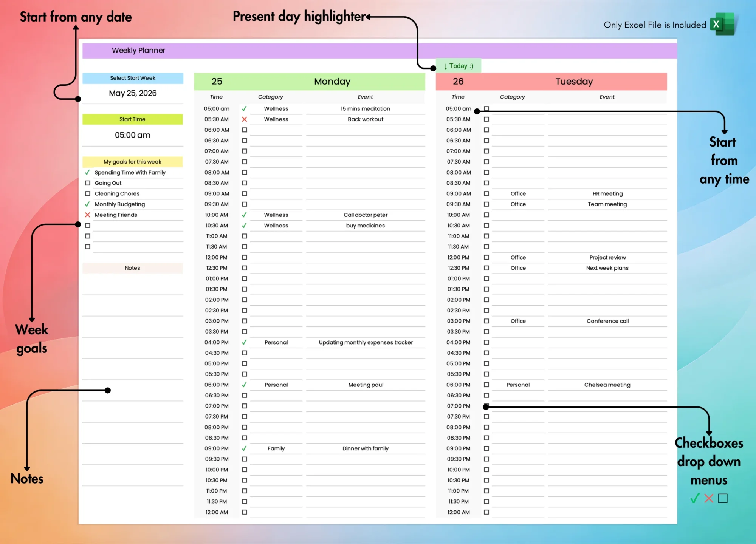Select the buy medicines event cell
The height and width of the screenshot is (544, 756).
365,226
